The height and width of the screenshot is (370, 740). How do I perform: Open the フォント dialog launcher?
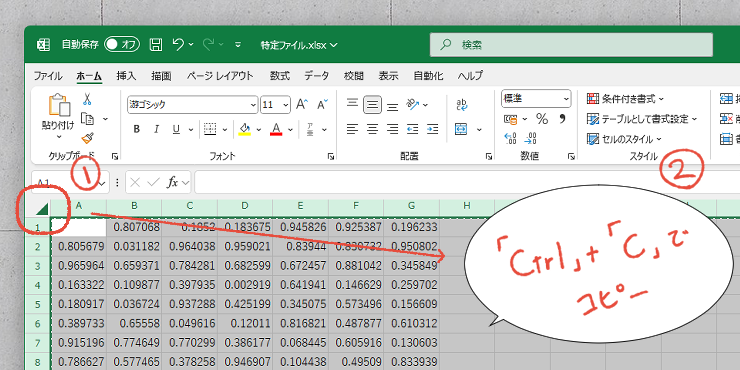(x=331, y=156)
